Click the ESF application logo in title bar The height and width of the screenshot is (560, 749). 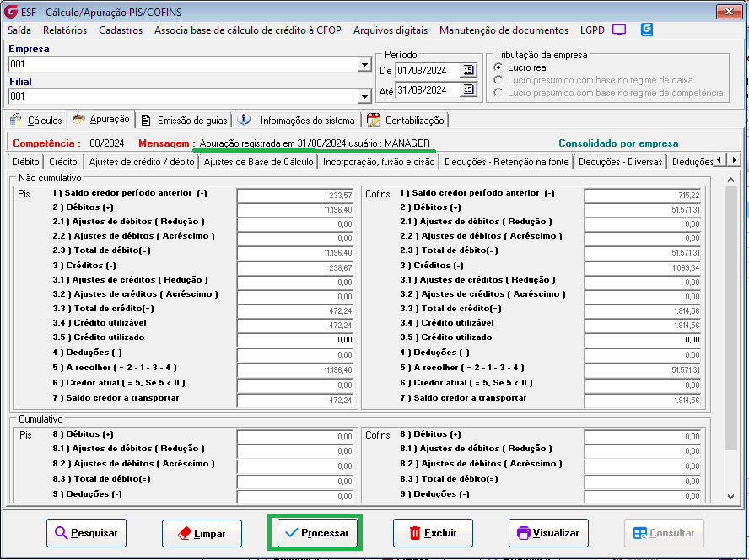pyautogui.click(x=11, y=12)
